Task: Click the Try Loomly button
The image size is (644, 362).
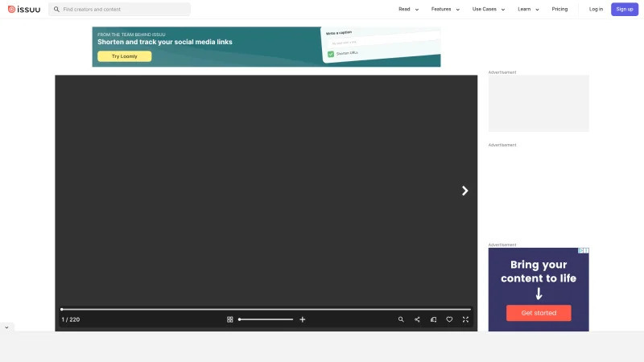Action: [125, 56]
